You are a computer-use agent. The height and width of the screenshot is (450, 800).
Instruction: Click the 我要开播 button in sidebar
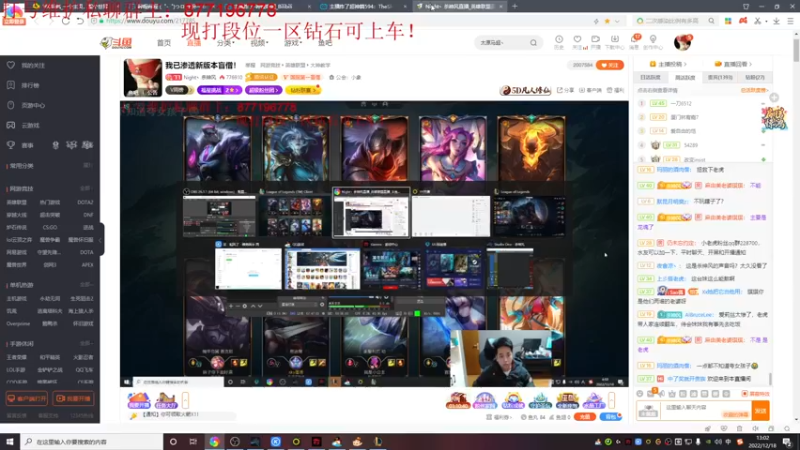[73, 398]
